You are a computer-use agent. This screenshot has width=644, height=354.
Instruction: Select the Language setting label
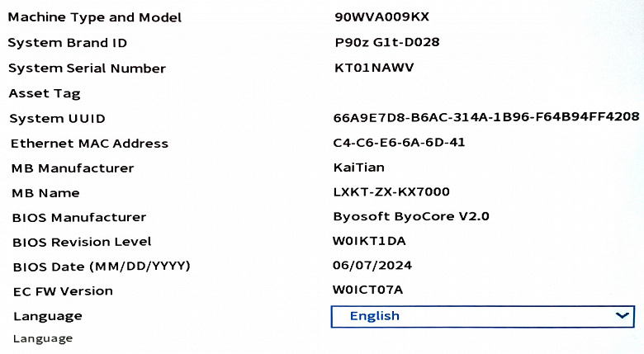(48, 316)
